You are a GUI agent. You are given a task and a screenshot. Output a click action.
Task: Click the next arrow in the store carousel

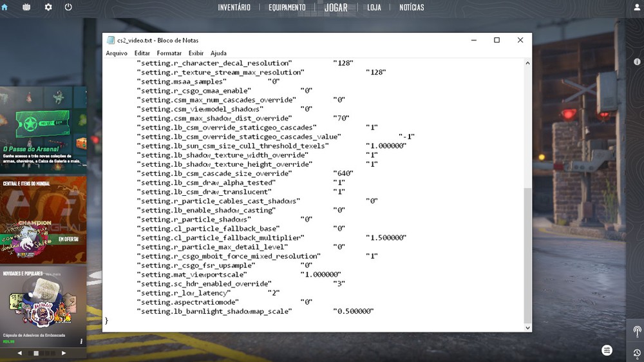[x=64, y=353]
